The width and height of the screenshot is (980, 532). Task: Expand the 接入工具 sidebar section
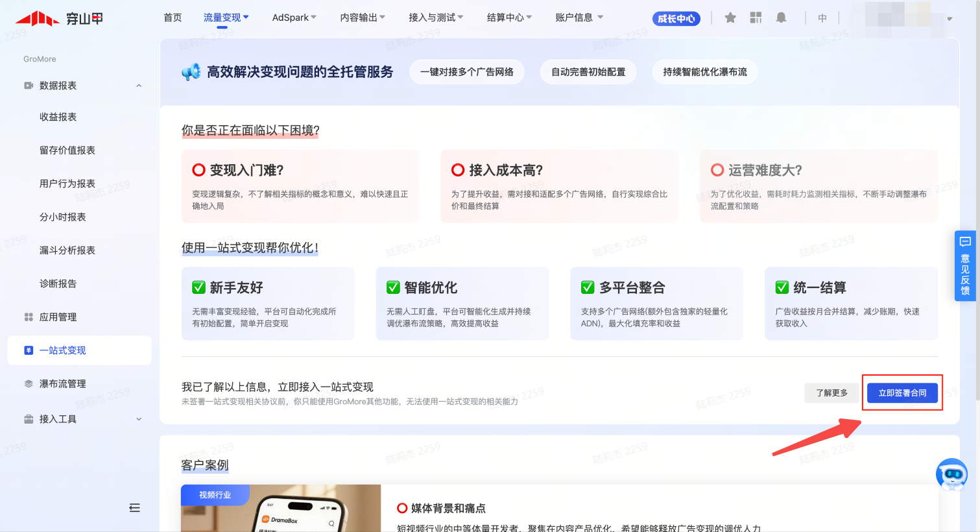point(139,419)
